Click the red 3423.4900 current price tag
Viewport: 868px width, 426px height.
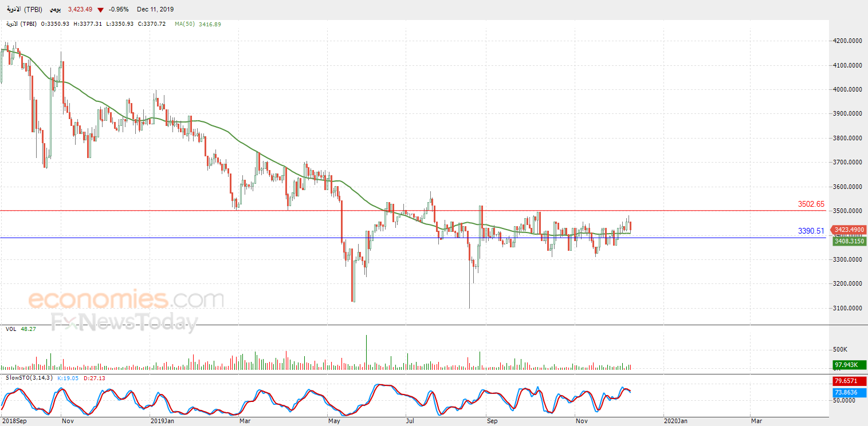tap(849, 230)
